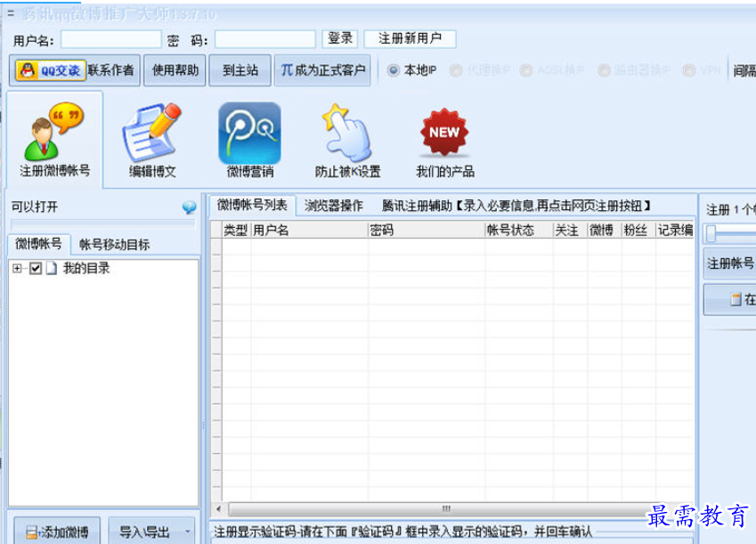Image resolution: width=756 pixels, height=544 pixels.
Task: Open the 微博营销 module
Action: pos(249,139)
